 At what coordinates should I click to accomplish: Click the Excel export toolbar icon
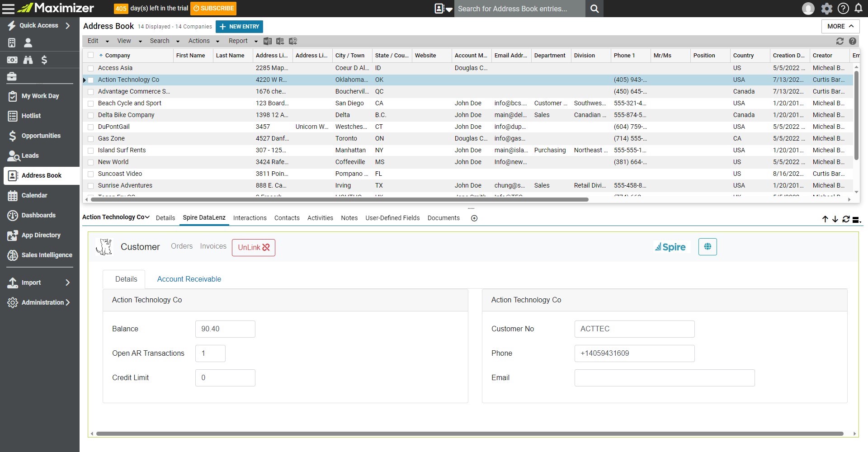click(280, 41)
